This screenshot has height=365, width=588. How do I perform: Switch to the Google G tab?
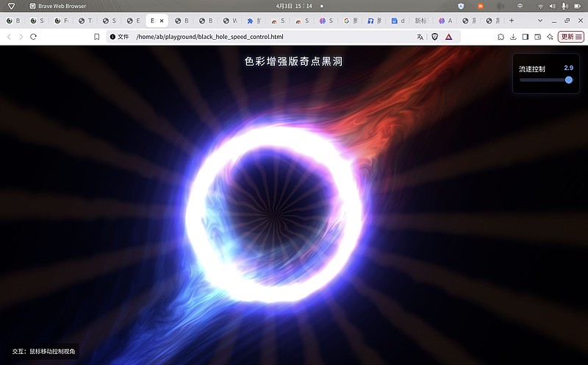[350, 21]
